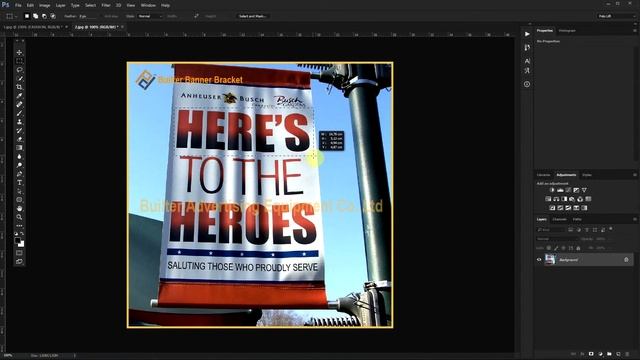This screenshot has width=640, height=360.
Task: Select the Quick Selection wand tool
Action: [x=19, y=78]
